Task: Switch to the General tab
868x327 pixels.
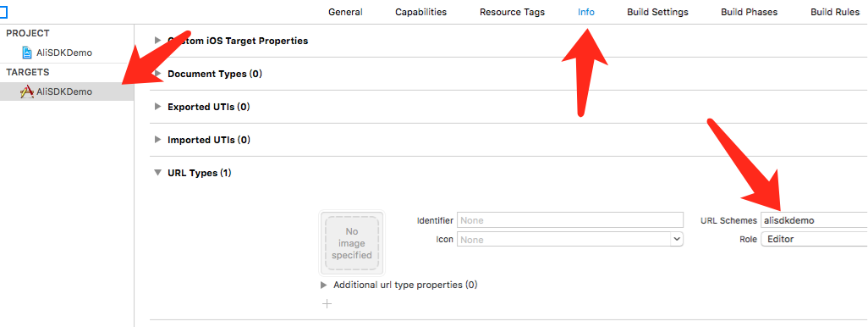Action: pos(345,12)
